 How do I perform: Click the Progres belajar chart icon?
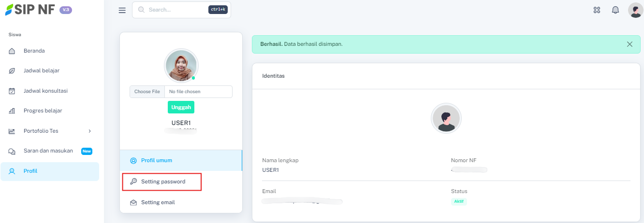coord(12,111)
